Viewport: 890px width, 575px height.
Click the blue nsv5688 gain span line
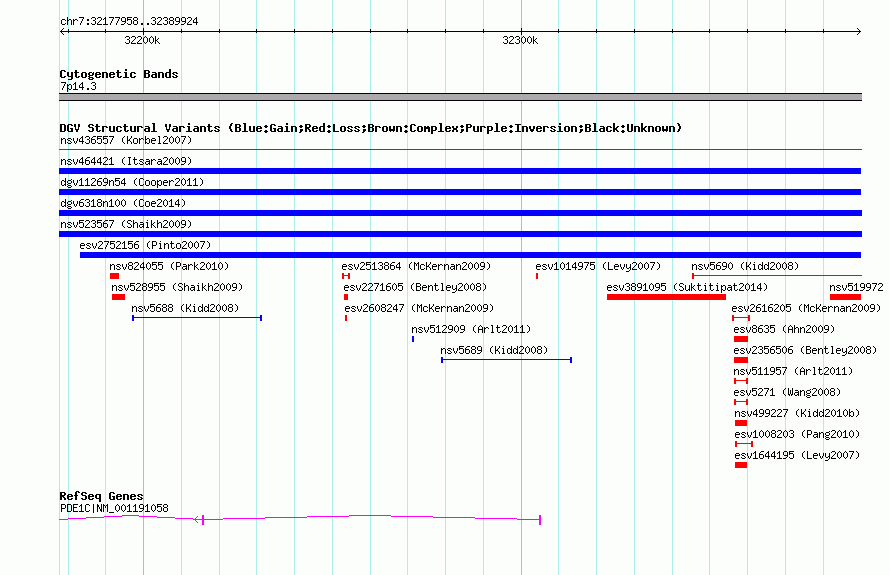coord(197,318)
